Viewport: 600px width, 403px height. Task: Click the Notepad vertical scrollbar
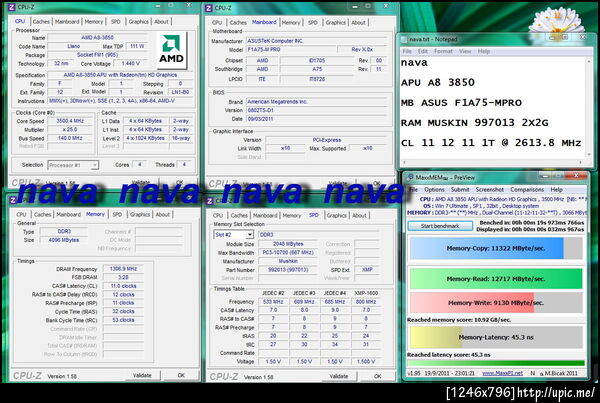[589, 107]
